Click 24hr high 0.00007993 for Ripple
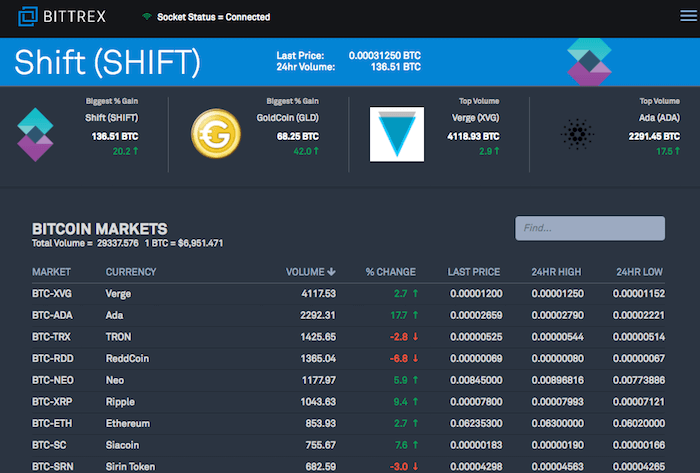The height and width of the screenshot is (473, 700). [557, 402]
